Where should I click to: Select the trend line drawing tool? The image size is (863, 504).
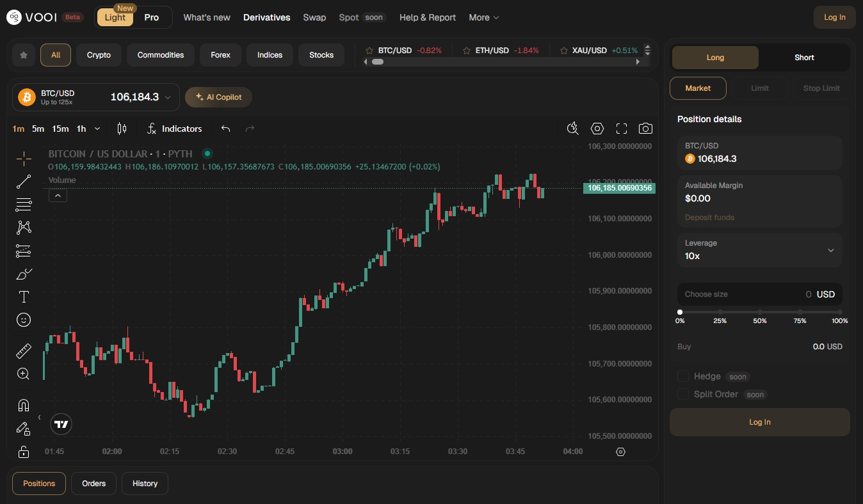click(24, 182)
